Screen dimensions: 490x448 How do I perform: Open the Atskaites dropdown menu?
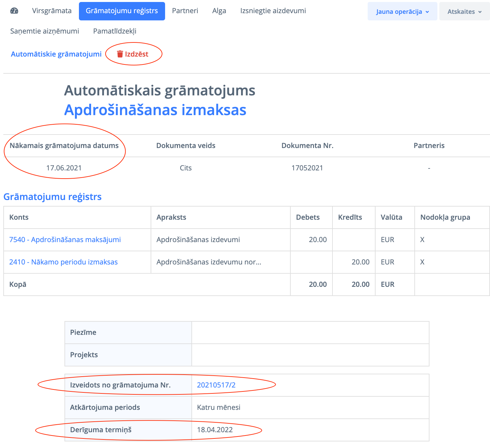point(464,12)
